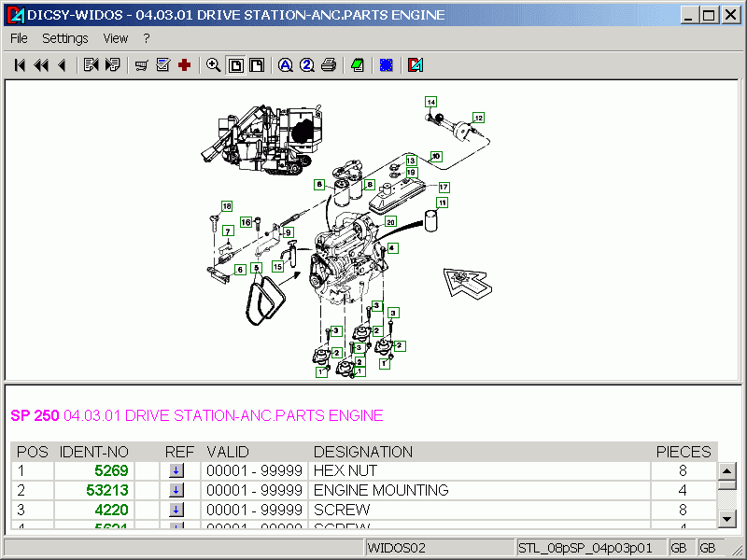
Task: Toggle the framed page view icon
Action: 236,65
